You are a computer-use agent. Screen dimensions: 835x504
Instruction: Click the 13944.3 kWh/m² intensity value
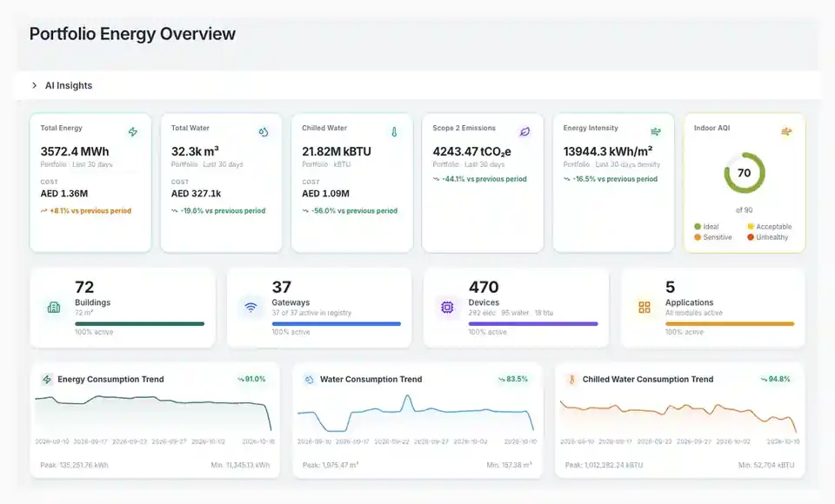click(608, 152)
